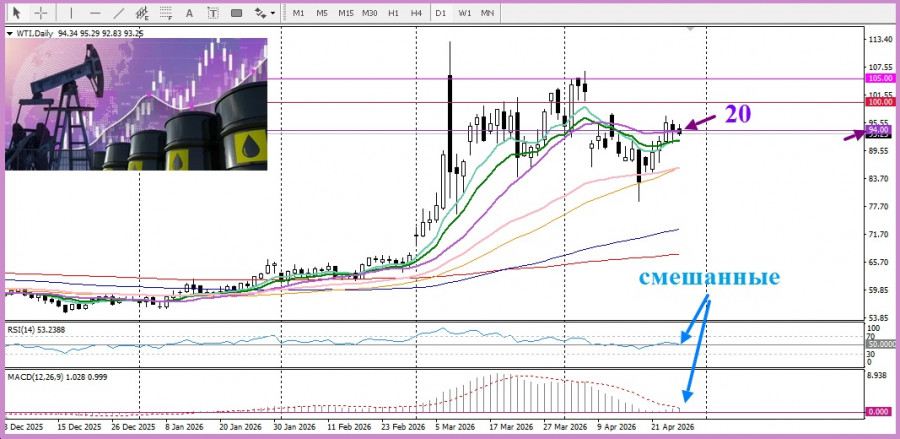Click the 8.938 MACD scale value

tap(878, 375)
